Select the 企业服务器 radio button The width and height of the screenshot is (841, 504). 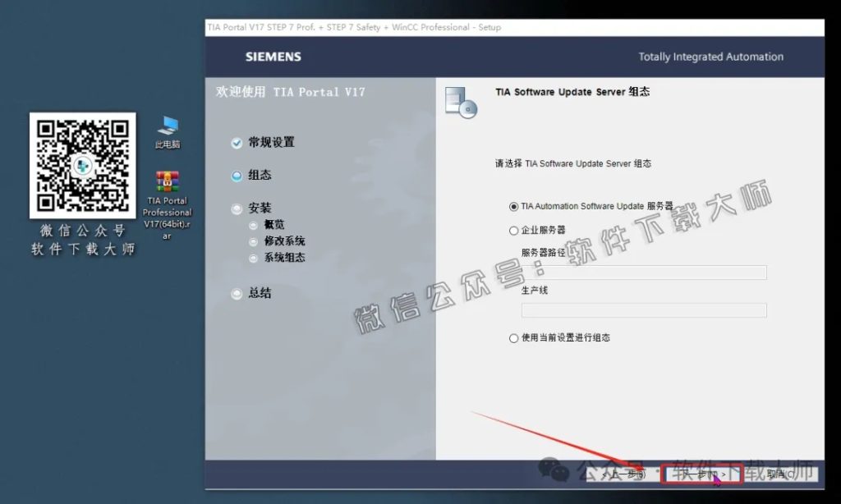click(x=514, y=231)
